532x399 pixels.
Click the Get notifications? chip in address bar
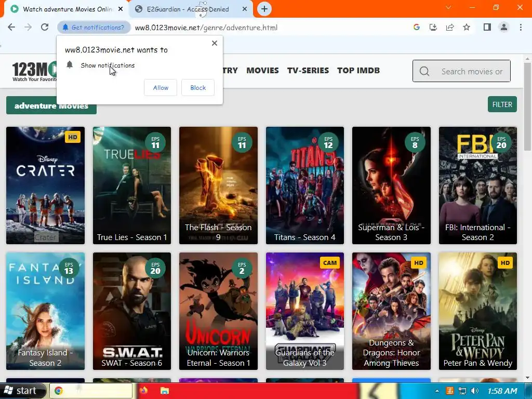pos(94,28)
